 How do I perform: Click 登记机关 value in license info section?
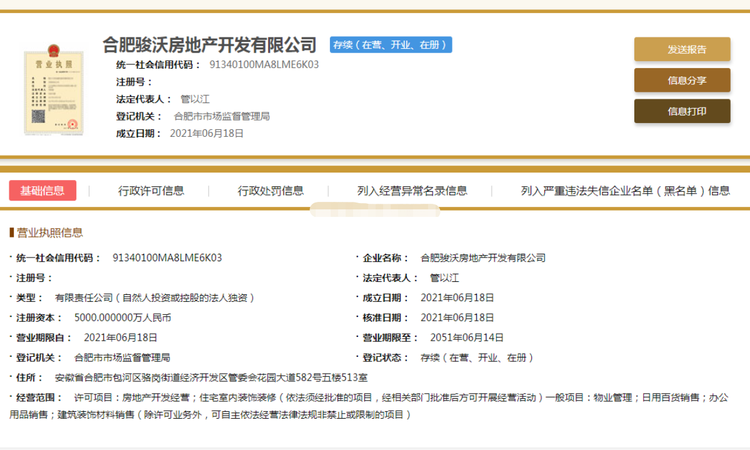tap(122, 358)
